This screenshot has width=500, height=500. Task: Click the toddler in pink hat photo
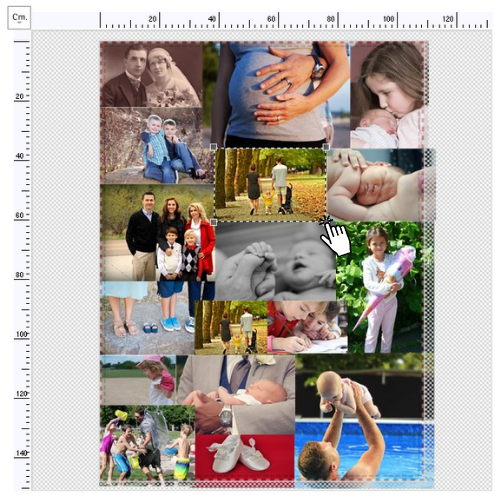tap(139, 380)
